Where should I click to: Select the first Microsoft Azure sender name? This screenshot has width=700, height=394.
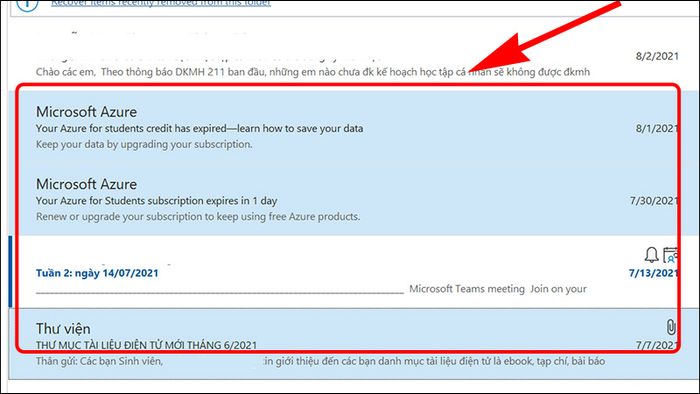pyautogui.click(x=87, y=112)
